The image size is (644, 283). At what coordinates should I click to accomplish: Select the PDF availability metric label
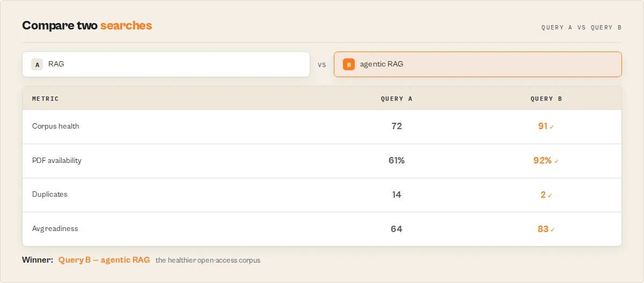[x=57, y=160]
